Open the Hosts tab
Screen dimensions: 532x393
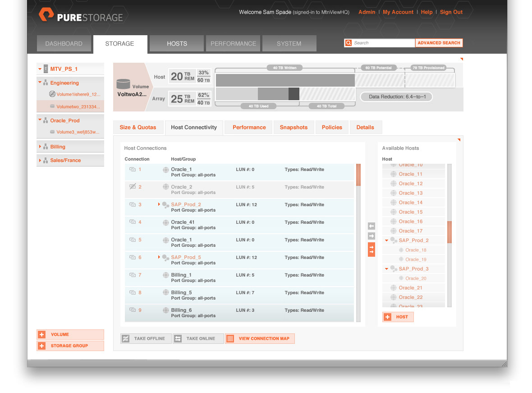point(177,43)
